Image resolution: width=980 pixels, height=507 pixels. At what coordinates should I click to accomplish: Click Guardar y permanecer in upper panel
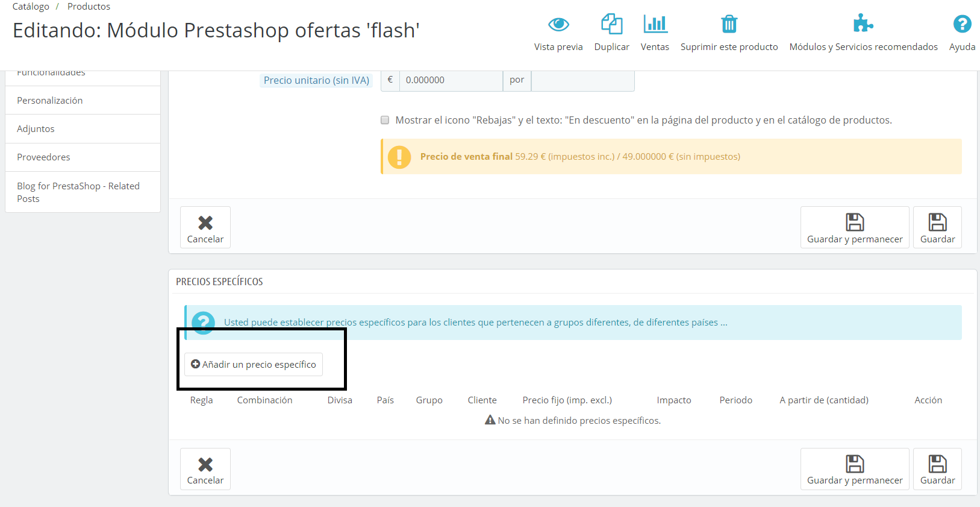pos(855,227)
